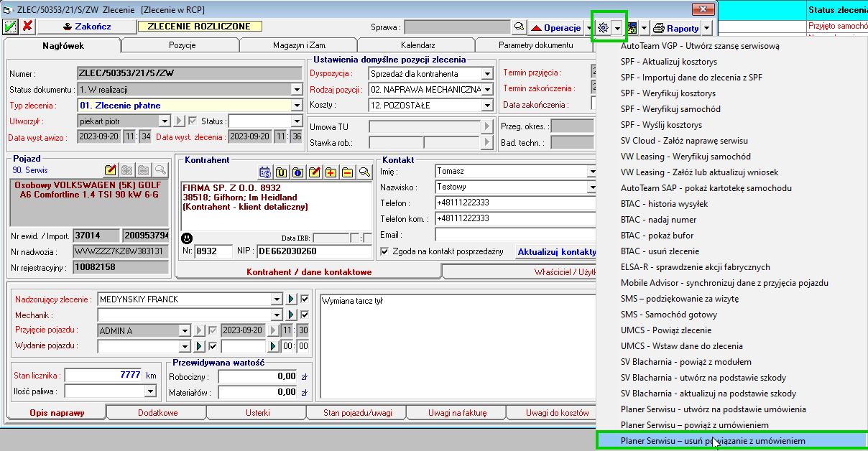Screen dimensions: 868x451
Task: Toggle the checkbox in Nadzorujący zlecenie row
Action: point(305,299)
